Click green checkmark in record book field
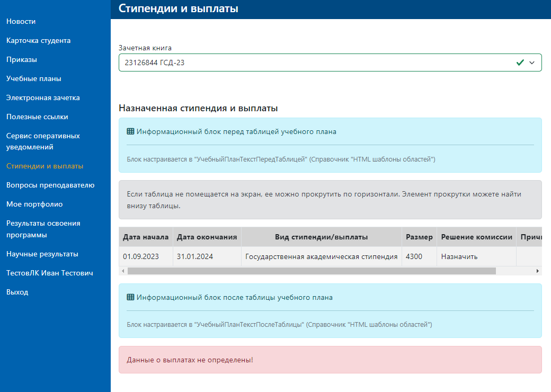 click(x=520, y=63)
